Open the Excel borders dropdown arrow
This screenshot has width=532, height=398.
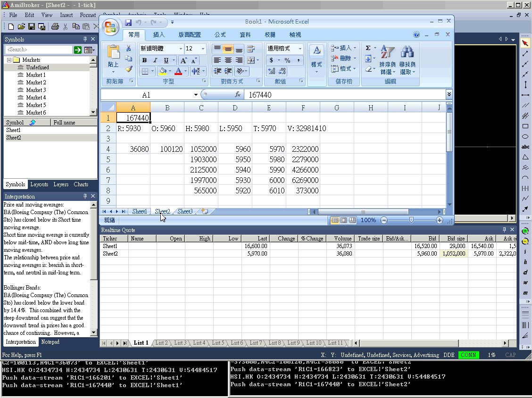point(153,71)
